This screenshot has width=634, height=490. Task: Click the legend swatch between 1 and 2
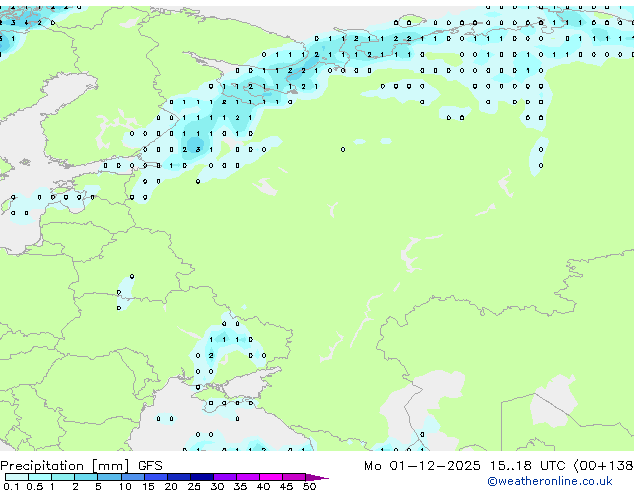pyautogui.click(x=63, y=477)
